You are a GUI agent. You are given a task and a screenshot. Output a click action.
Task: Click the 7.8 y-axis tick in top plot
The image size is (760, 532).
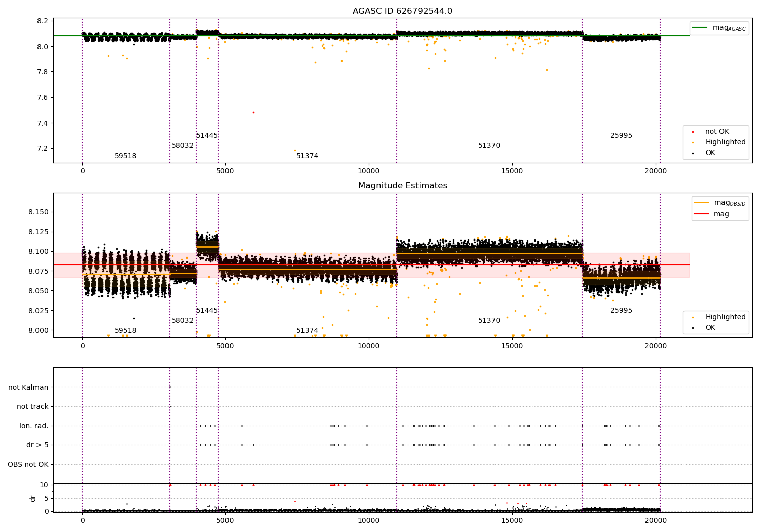(43, 72)
